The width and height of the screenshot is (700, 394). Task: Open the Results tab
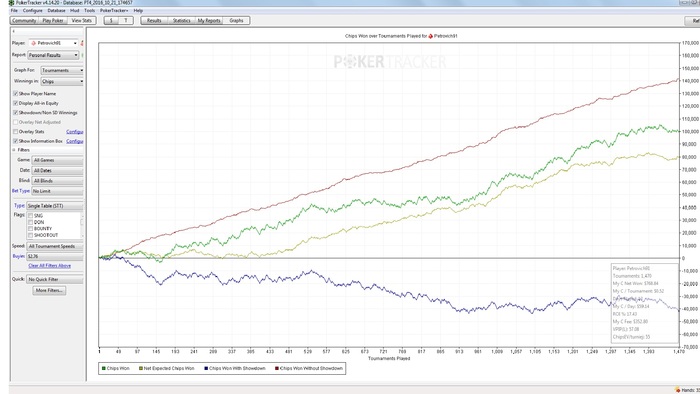pyautogui.click(x=154, y=21)
